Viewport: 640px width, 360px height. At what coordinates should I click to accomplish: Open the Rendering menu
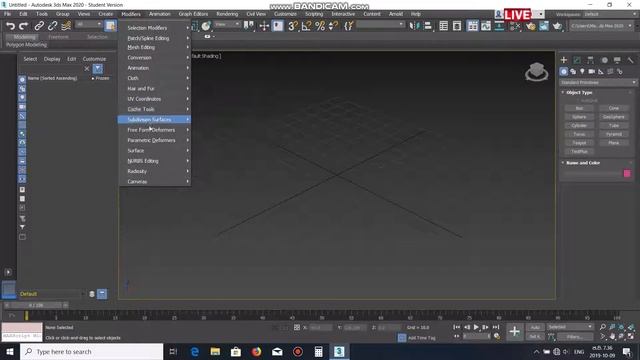pos(227,14)
